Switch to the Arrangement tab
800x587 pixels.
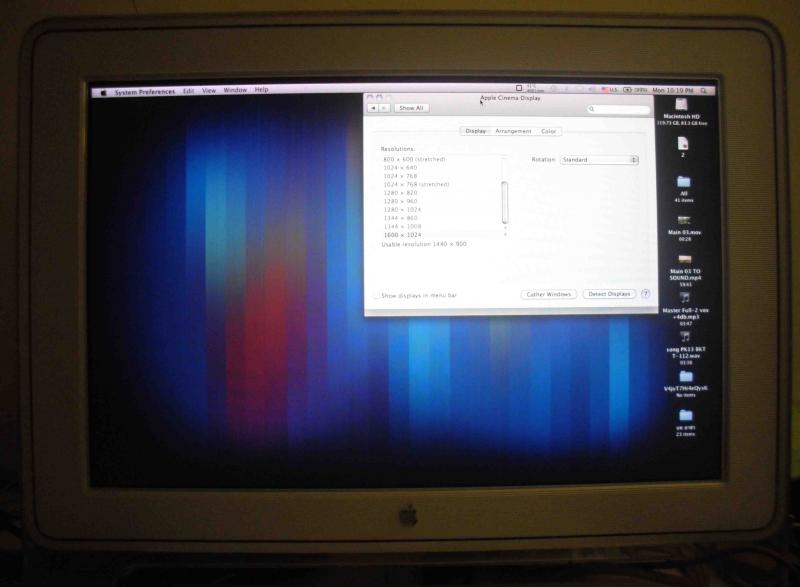(513, 131)
